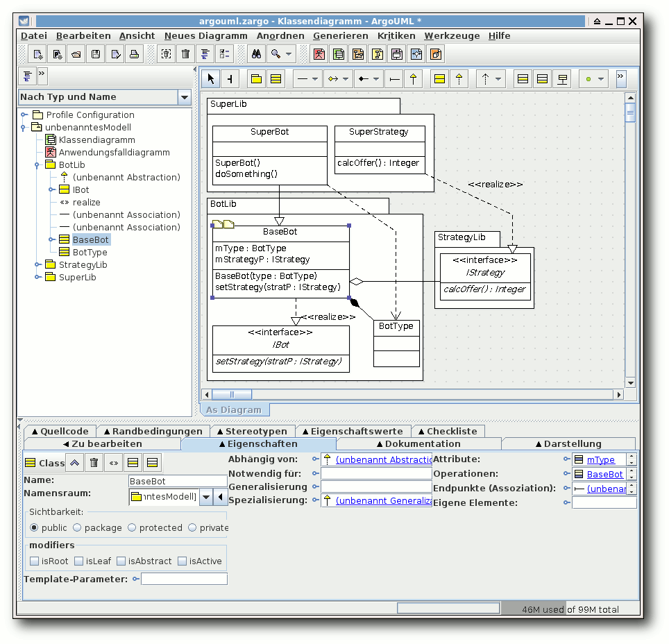
Task: Add attribute via diagram toolbar icon
Action: (523, 79)
